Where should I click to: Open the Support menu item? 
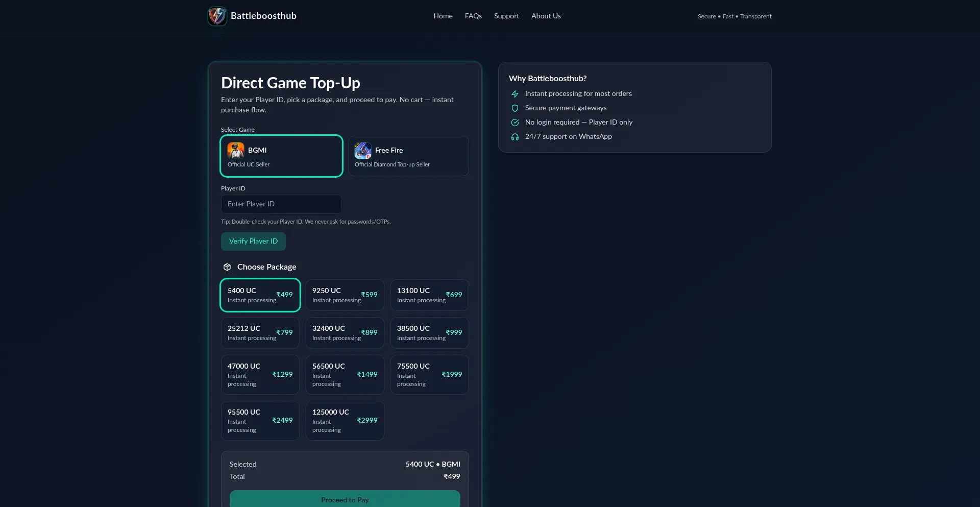click(506, 16)
